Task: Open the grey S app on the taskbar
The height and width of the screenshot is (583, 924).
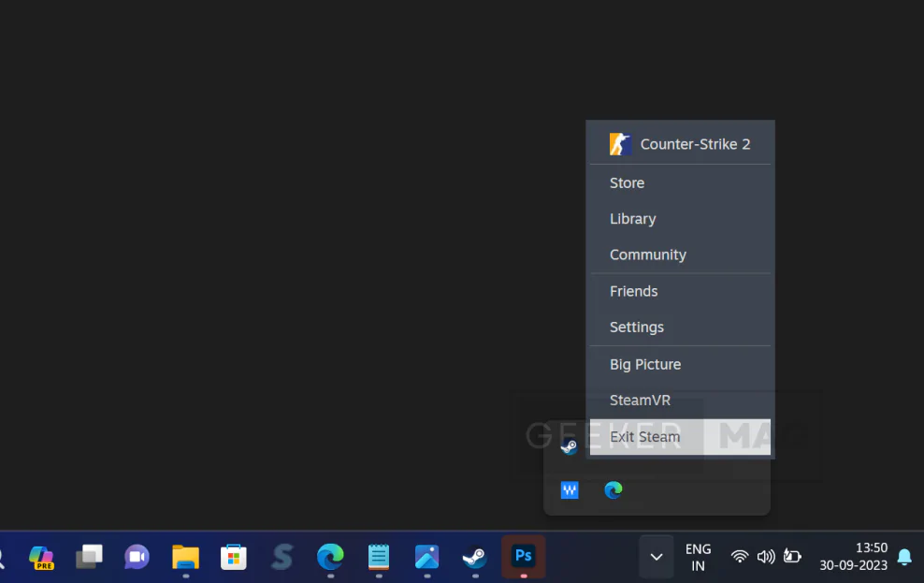Action: coord(282,557)
